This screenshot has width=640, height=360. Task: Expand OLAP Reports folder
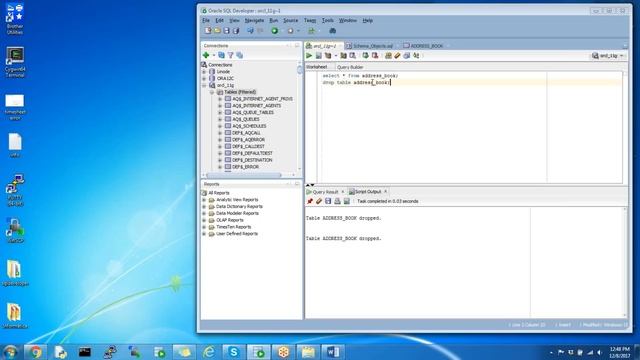tap(204, 220)
